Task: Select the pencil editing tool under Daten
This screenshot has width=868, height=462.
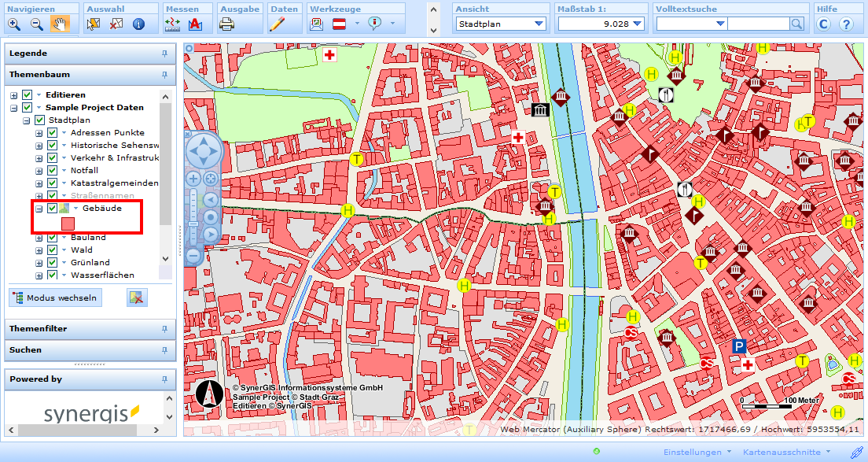Action: tap(277, 24)
